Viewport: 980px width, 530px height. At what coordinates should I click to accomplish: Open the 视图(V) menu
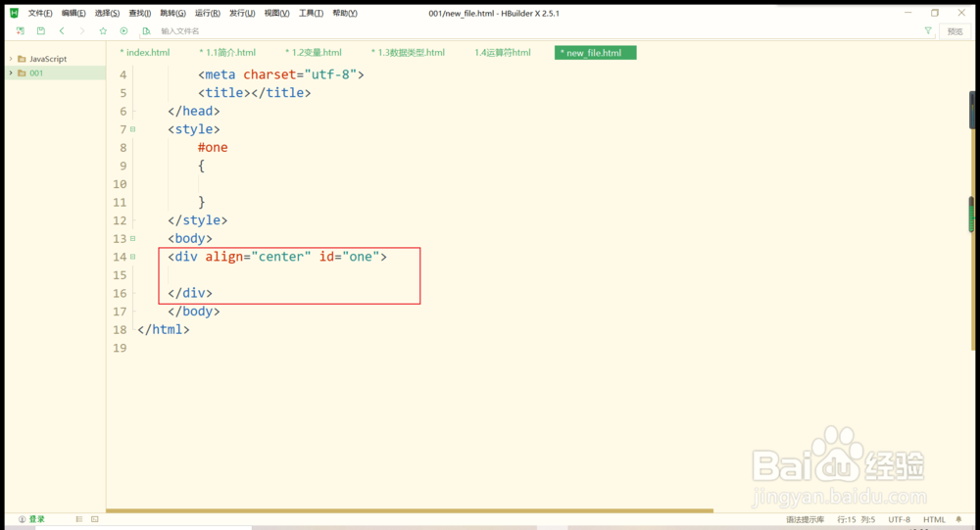(x=277, y=13)
